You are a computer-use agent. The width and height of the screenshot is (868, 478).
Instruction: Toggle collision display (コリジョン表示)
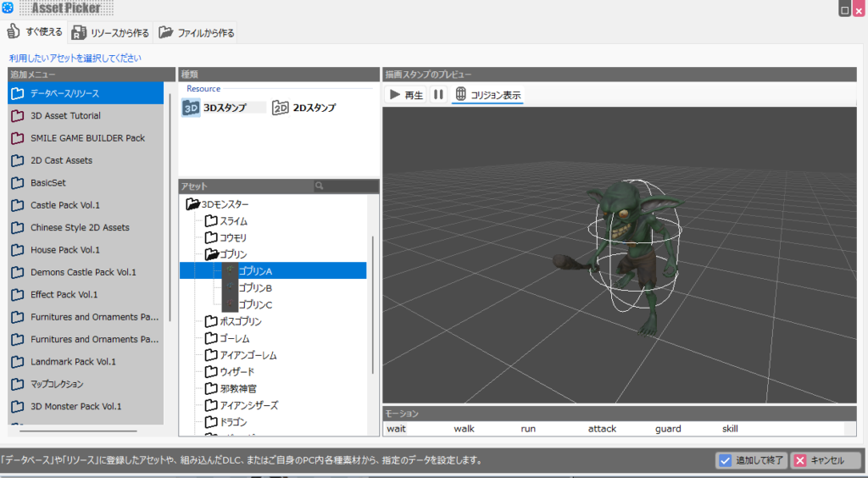coord(487,95)
